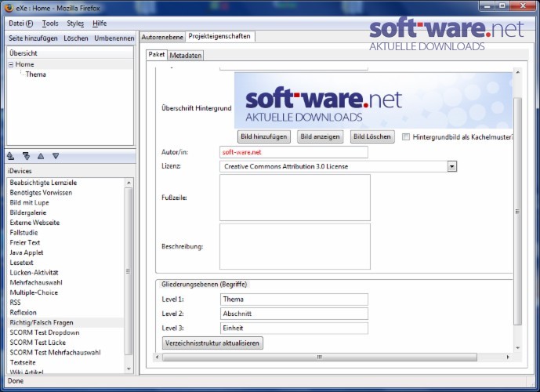Click Bild anzeigen button

(320, 136)
